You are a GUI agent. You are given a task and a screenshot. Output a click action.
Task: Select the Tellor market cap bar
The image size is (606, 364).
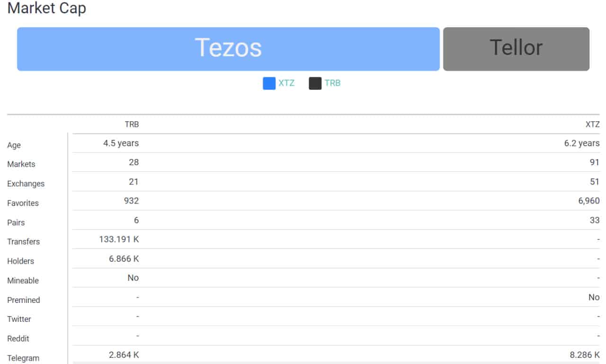click(516, 49)
